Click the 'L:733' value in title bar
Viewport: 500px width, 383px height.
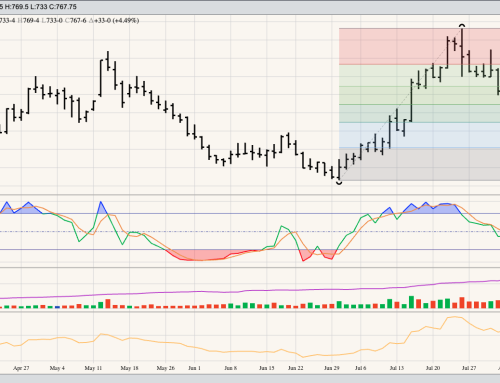(38, 7)
